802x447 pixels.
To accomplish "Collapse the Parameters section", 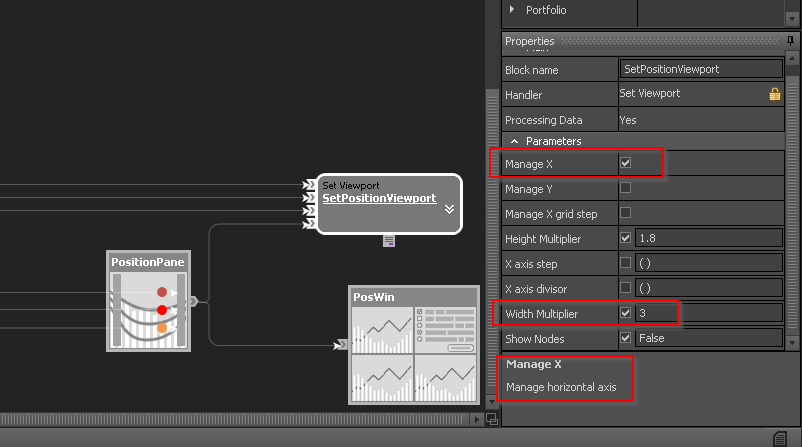I will [x=515, y=141].
